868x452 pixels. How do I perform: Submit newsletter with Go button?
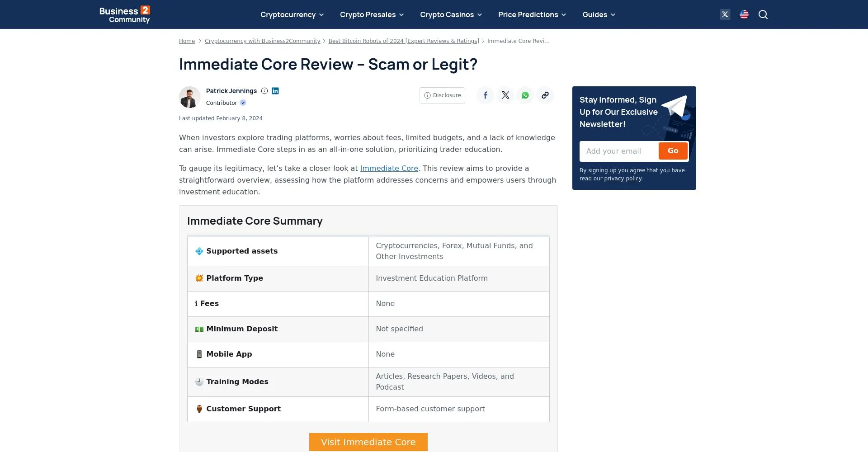[x=673, y=151]
